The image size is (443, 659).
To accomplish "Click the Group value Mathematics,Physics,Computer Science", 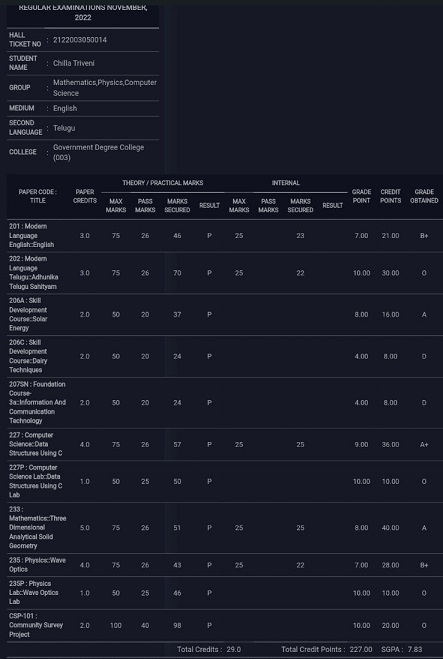I will click(105, 87).
